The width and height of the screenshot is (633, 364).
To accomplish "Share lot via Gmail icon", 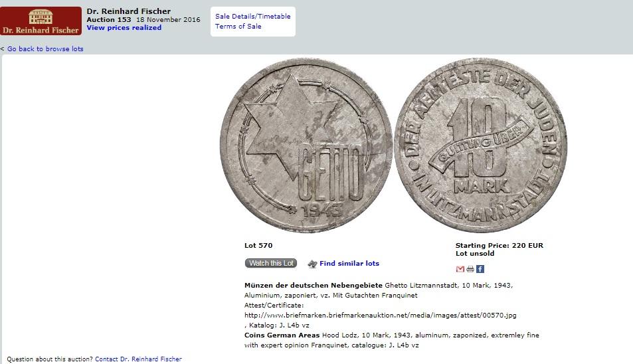I will (460, 269).
